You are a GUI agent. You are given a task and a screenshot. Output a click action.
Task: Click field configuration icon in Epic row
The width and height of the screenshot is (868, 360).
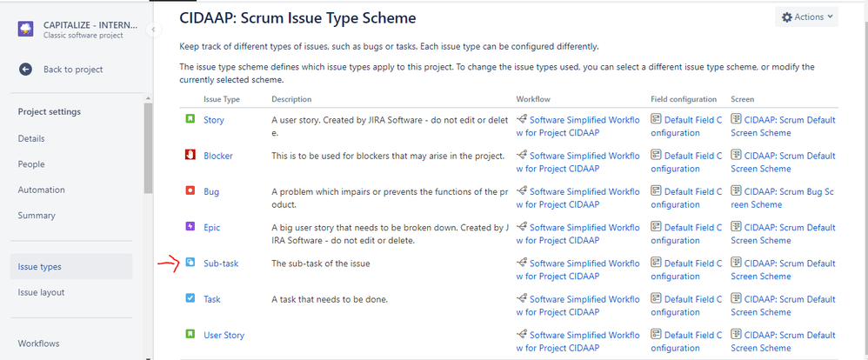pos(656,227)
